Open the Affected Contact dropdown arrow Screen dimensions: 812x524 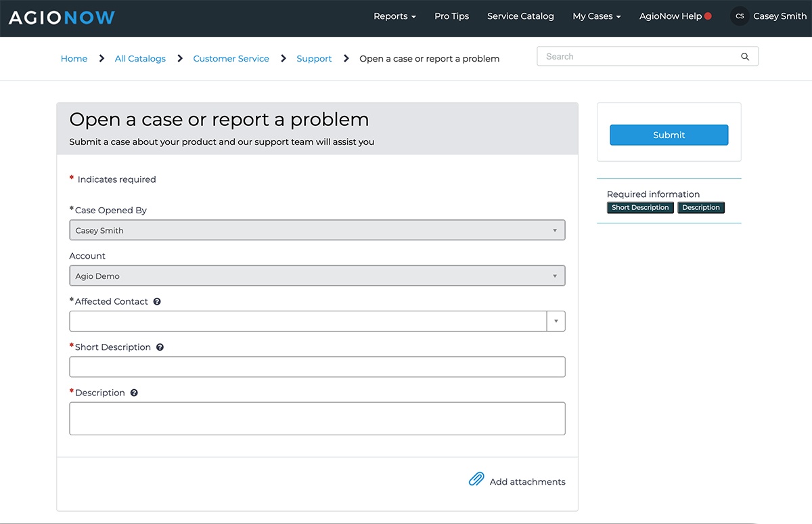tap(556, 322)
